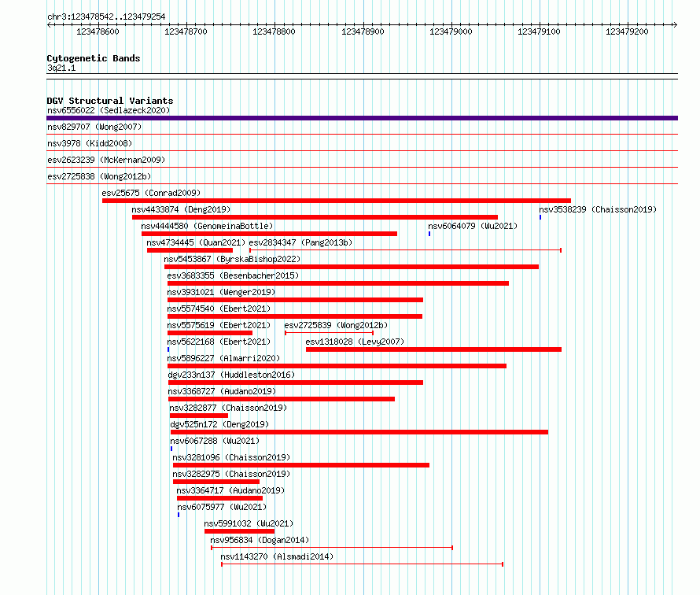Image resolution: width=700 pixels, height=595 pixels.
Task: Select the blue nsv6075977 marker
Action: coord(179,515)
